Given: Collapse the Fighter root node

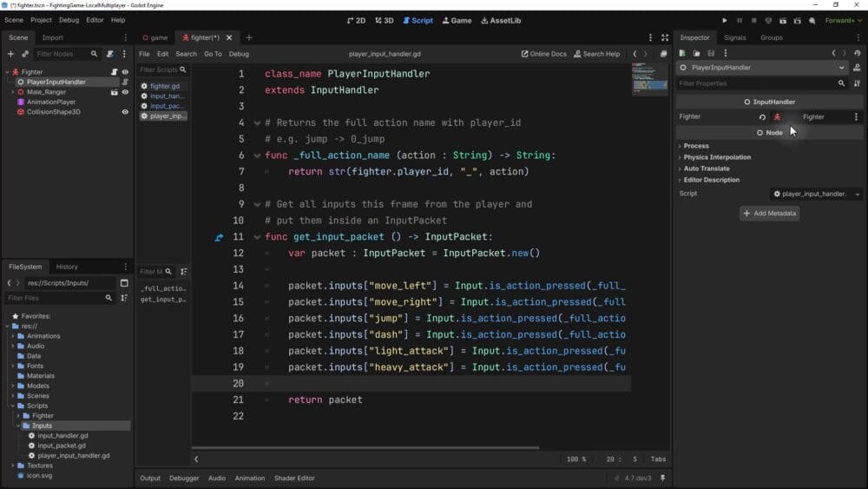Looking at the screenshot, I should (7, 72).
